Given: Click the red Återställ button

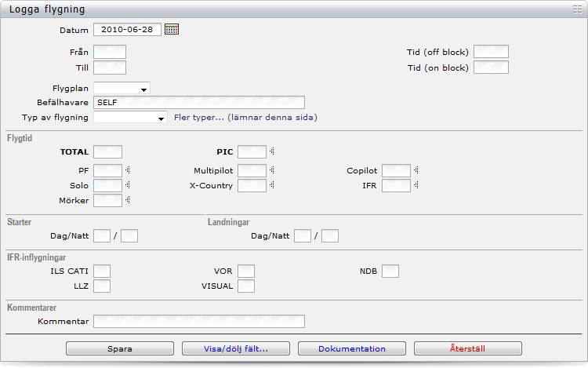Looking at the screenshot, I should tap(467, 348).
